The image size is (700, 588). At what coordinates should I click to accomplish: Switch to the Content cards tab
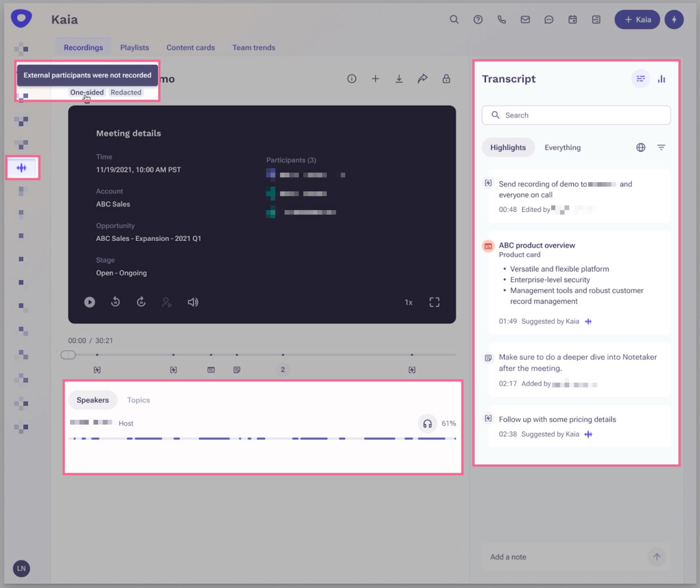(x=191, y=47)
